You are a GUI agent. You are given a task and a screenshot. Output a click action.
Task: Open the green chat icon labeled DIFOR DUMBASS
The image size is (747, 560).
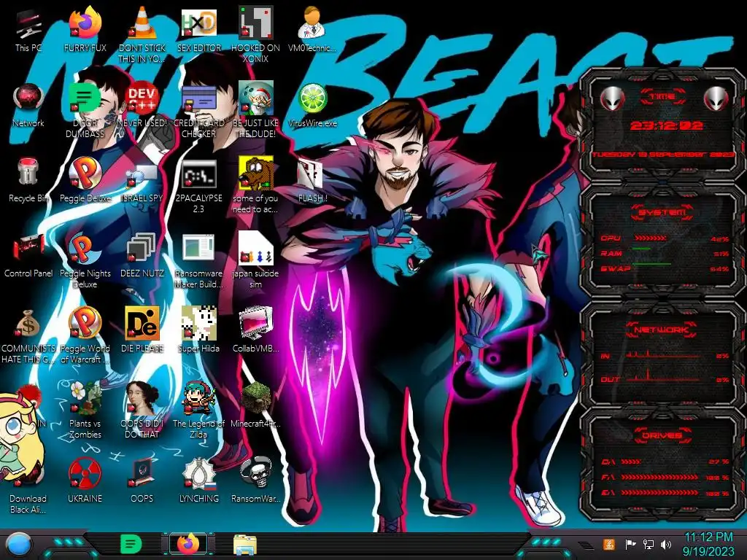85,98
